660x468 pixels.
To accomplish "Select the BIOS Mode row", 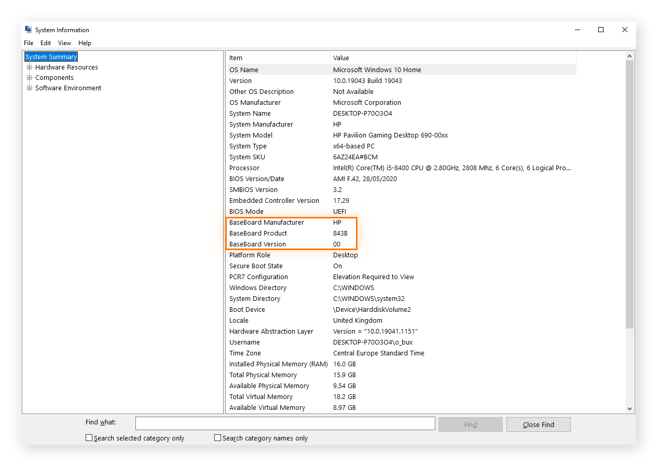I will click(x=402, y=212).
